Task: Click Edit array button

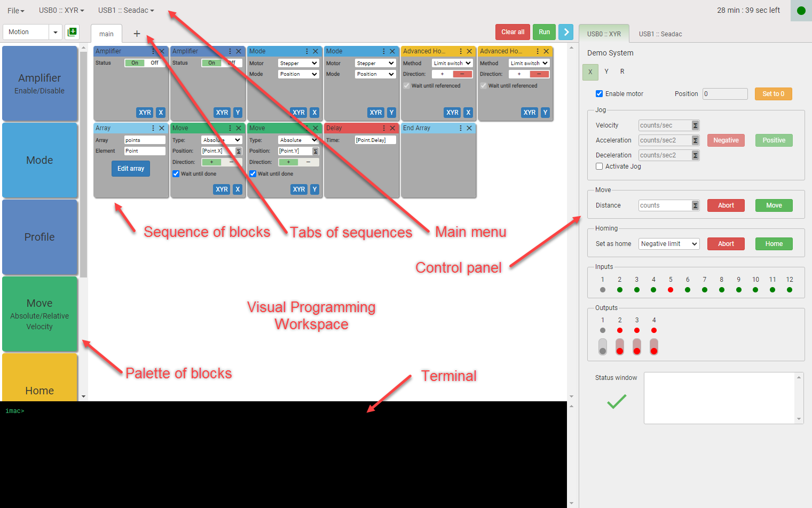Action: (131, 169)
